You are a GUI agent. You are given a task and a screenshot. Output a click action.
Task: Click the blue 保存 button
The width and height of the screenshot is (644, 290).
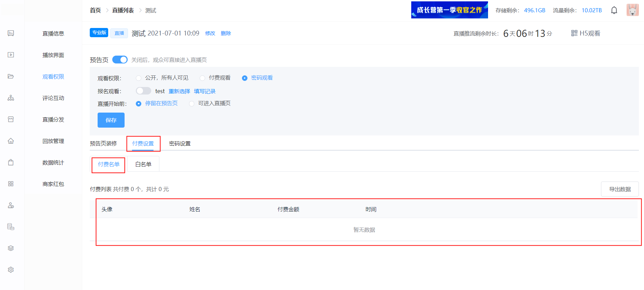(111, 120)
